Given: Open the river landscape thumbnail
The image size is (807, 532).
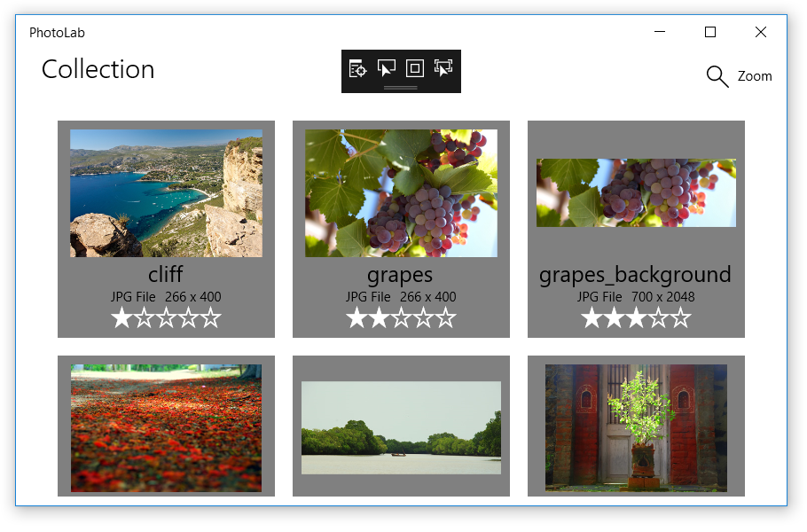Looking at the screenshot, I should coord(400,426).
